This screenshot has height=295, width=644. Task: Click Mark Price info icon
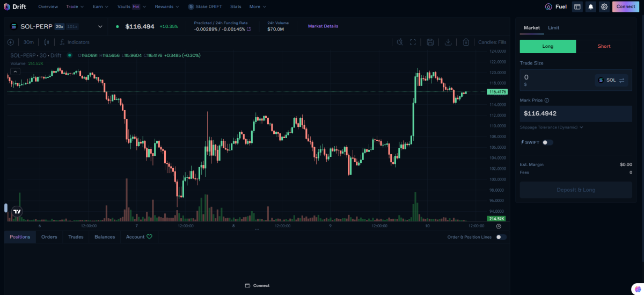[547, 100]
